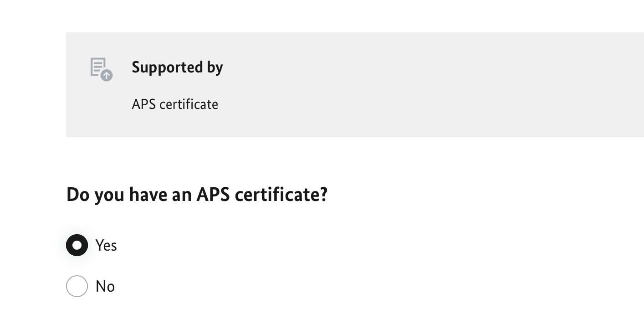644x319 pixels.
Task: Choose No for having an APS certificate
Action: (x=77, y=287)
